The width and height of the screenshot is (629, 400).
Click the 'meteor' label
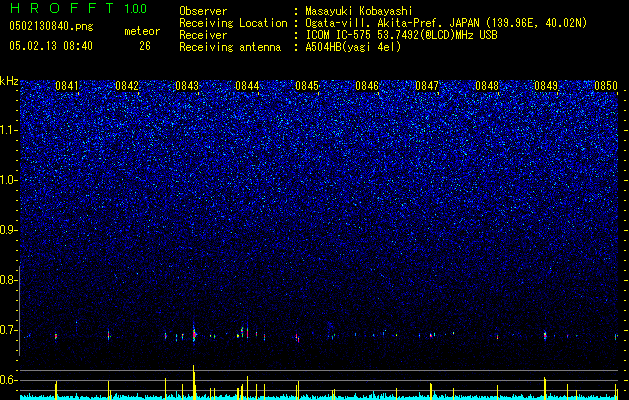(x=142, y=31)
